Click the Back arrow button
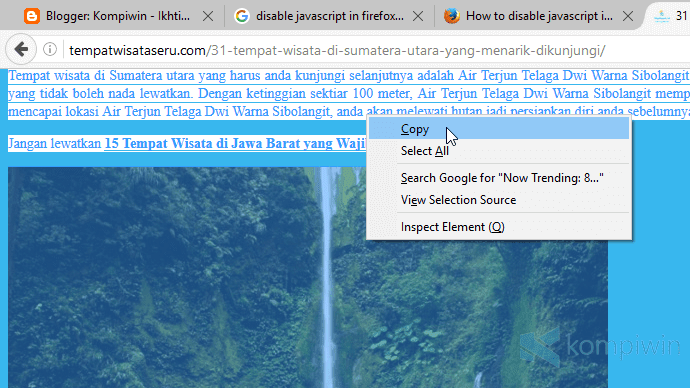The image size is (690, 388). (21, 49)
